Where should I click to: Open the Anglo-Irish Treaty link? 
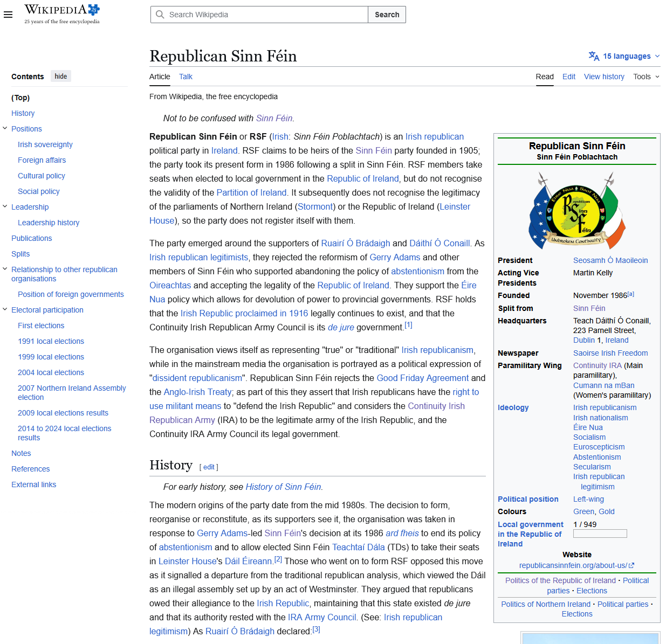(198, 392)
